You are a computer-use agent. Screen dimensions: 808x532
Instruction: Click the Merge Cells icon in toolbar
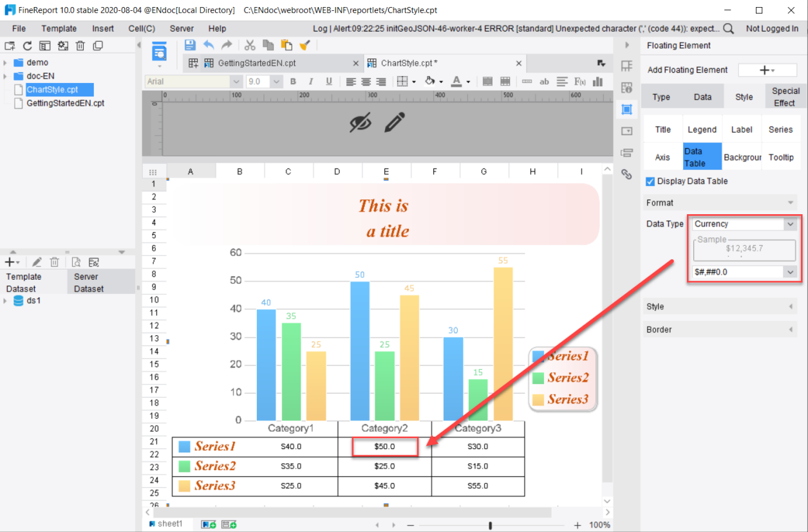487,82
